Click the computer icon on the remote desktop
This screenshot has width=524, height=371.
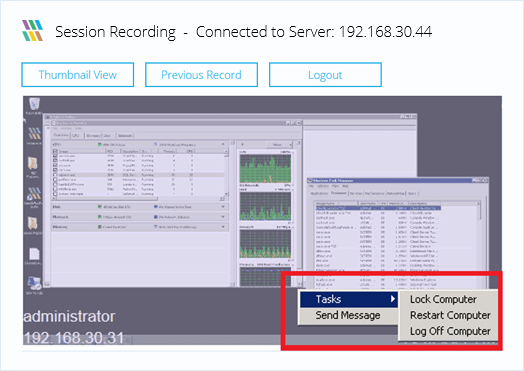[34, 283]
